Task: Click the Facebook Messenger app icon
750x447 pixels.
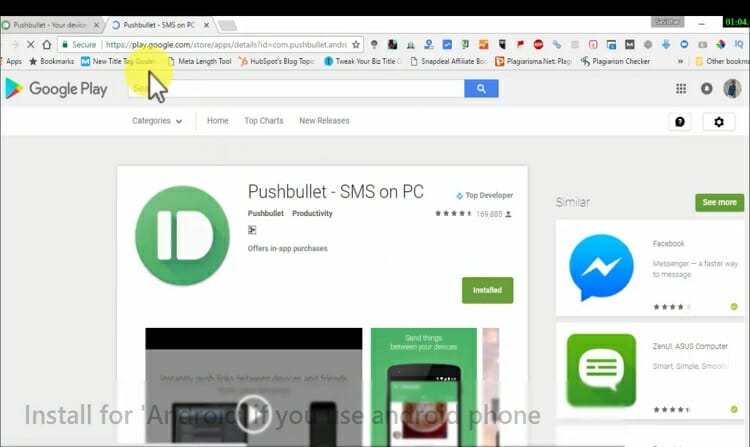Action: [x=602, y=268]
